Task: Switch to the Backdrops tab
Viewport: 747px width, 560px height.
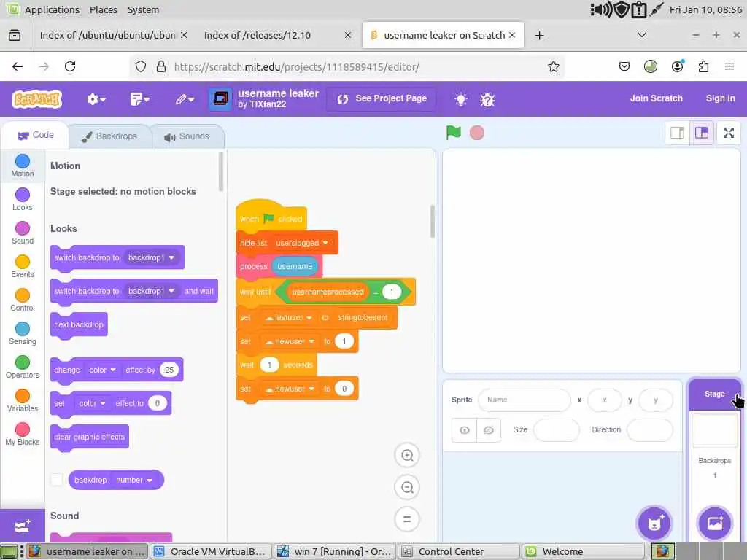Action: click(x=109, y=136)
